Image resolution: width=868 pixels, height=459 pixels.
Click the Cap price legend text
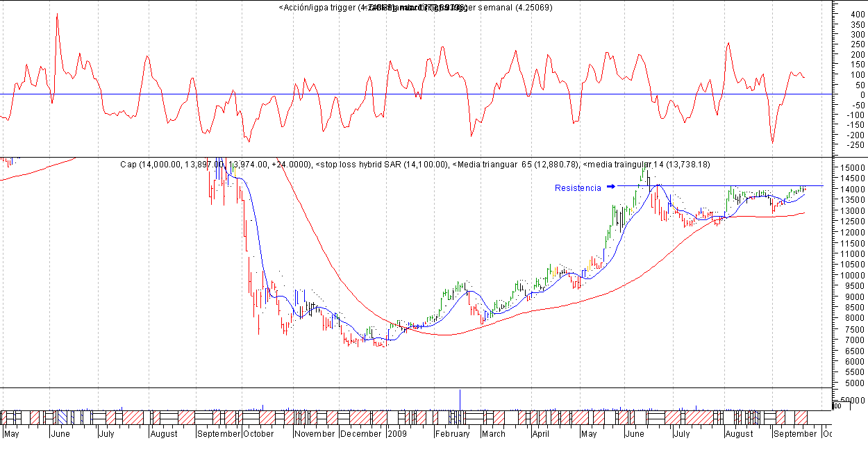point(216,165)
